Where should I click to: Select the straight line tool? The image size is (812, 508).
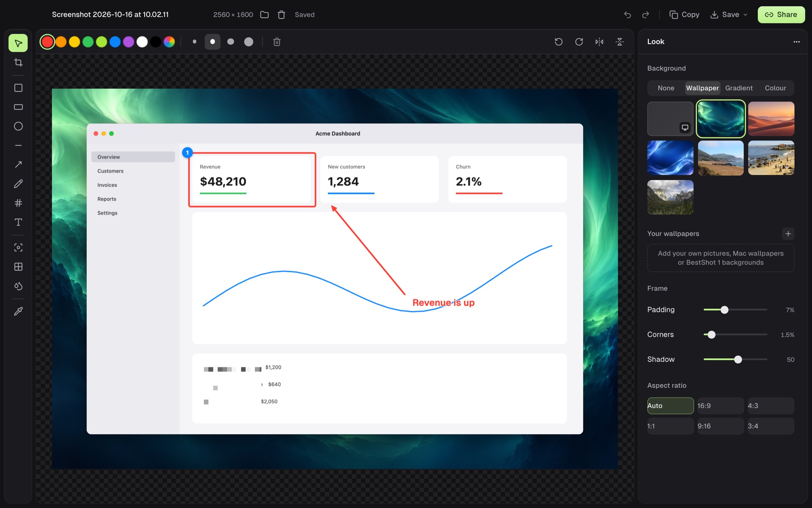(18, 145)
